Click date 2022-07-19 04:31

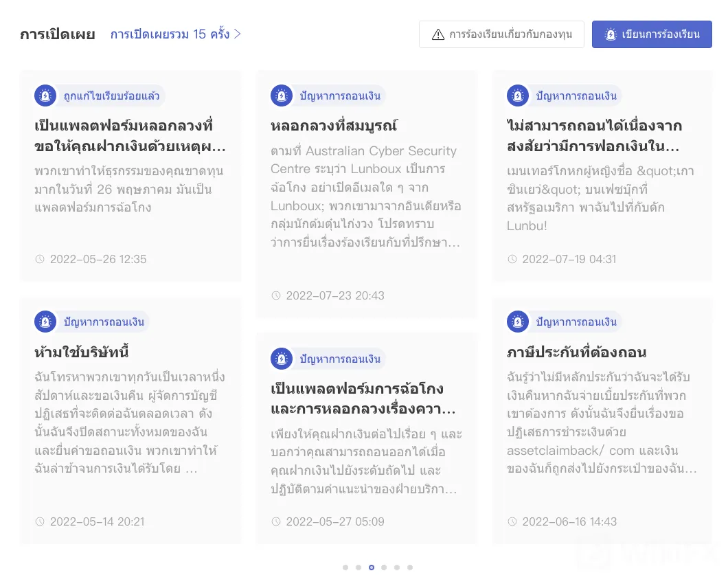click(569, 259)
